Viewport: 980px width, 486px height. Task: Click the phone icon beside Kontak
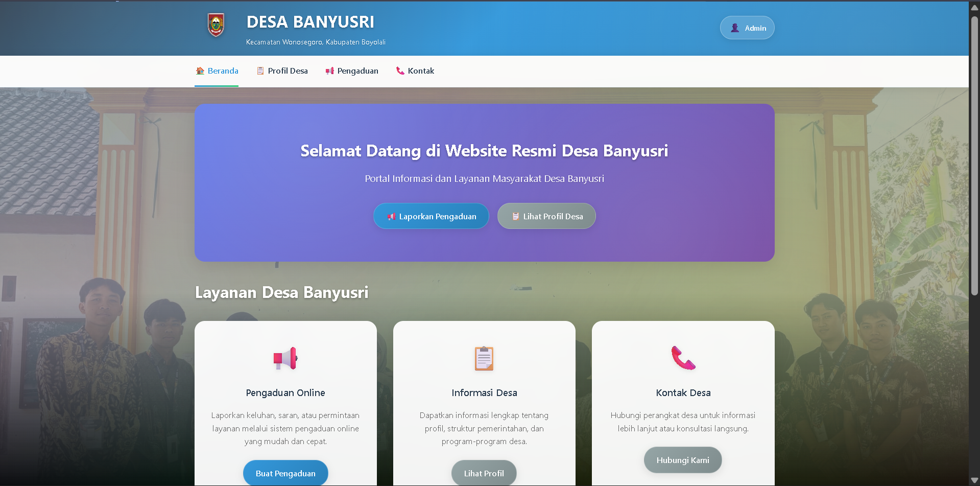pos(400,71)
